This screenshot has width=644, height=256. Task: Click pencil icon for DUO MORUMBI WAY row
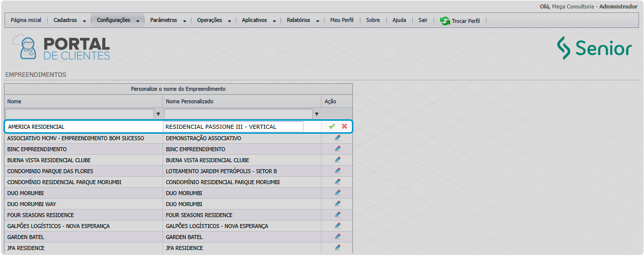(x=337, y=204)
